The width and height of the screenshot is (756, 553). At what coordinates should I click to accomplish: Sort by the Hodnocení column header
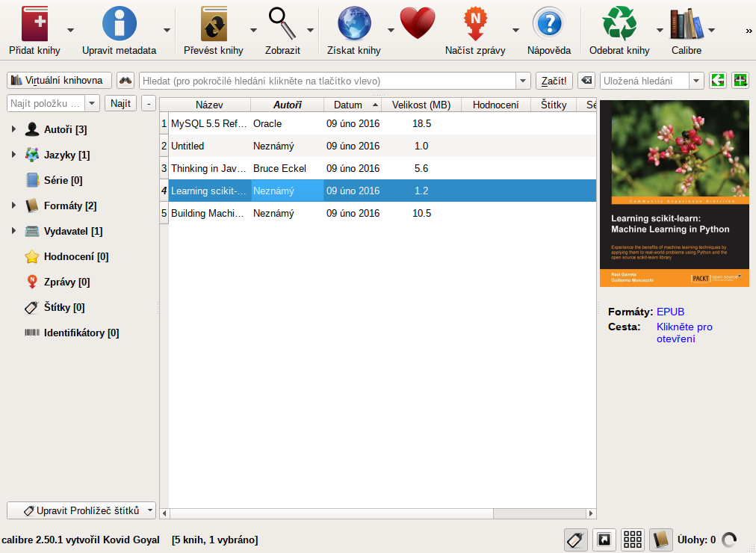pyautogui.click(x=495, y=105)
